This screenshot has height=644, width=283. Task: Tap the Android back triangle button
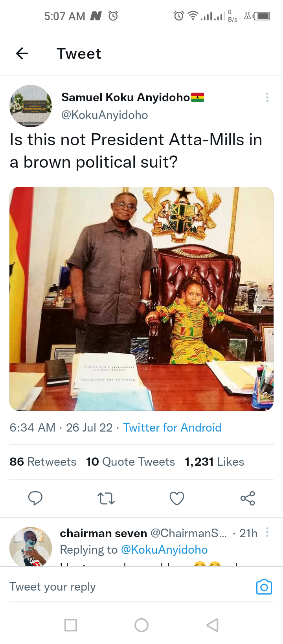[x=212, y=625]
